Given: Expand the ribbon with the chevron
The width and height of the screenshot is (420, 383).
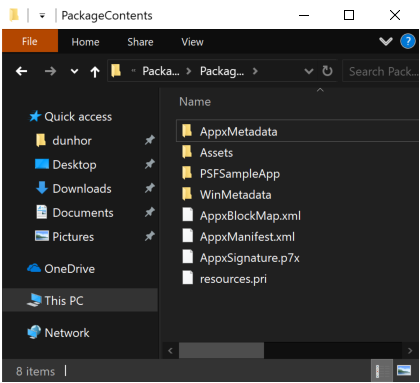Looking at the screenshot, I should click(386, 42).
